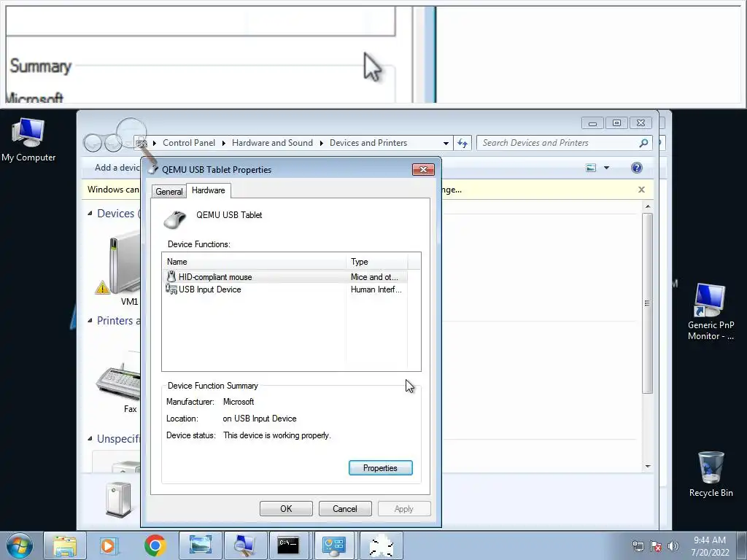This screenshot has height=560, width=747.
Task: Open the clock showing 9:44 AM
Action: 711,546
